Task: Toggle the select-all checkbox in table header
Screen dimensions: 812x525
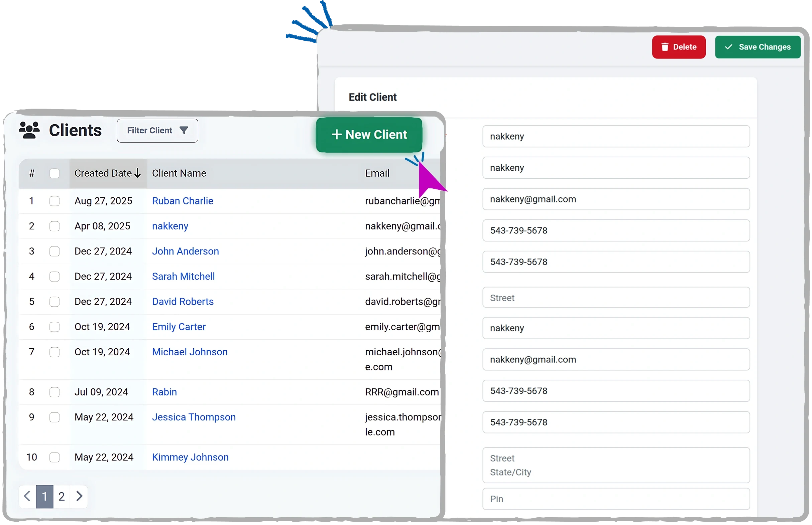Action: click(x=54, y=173)
